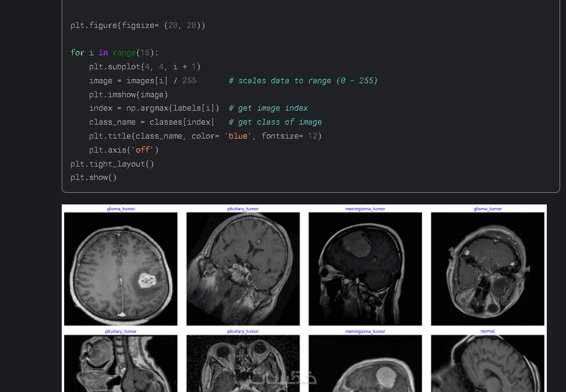Click the last glioma_tumor scan in the first row
The image size is (566, 392).
[x=487, y=269]
